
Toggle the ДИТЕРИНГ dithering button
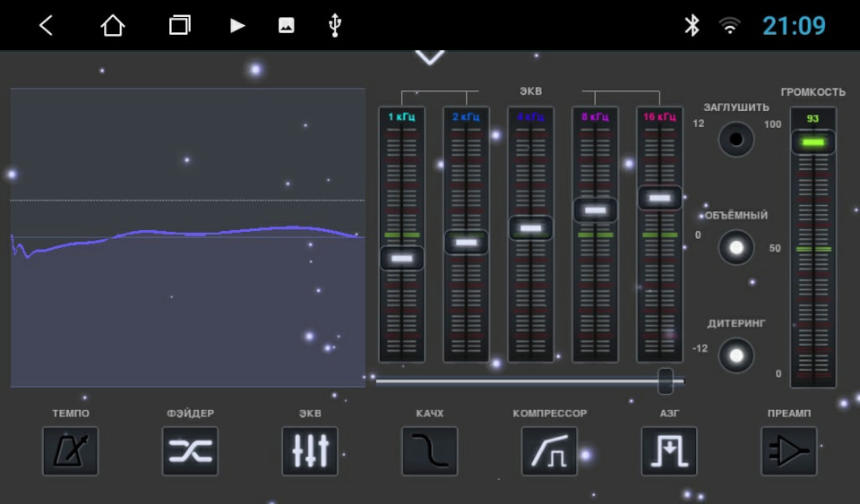tap(736, 355)
